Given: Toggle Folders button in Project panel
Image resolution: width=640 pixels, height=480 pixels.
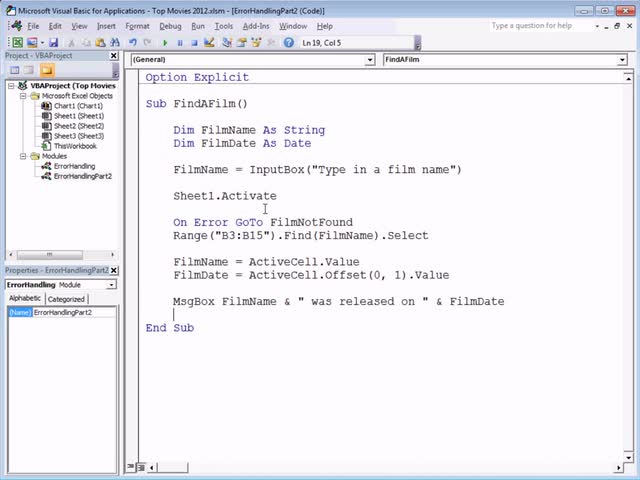Looking at the screenshot, I should [x=47, y=70].
